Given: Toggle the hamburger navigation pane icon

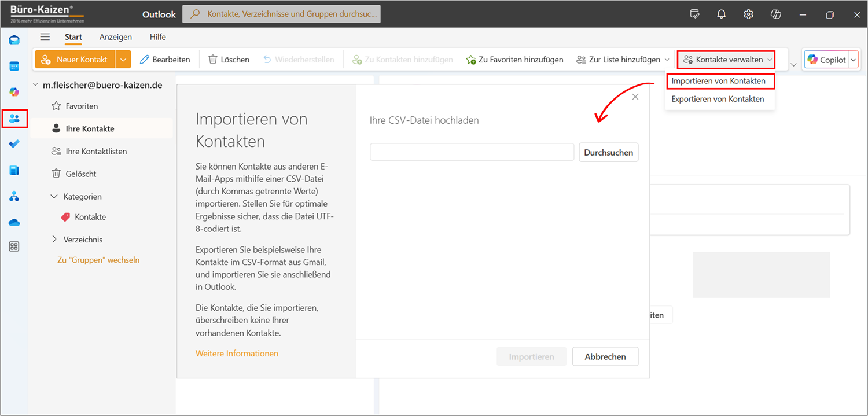Looking at the screenshot, I should [x=45, y=37].
